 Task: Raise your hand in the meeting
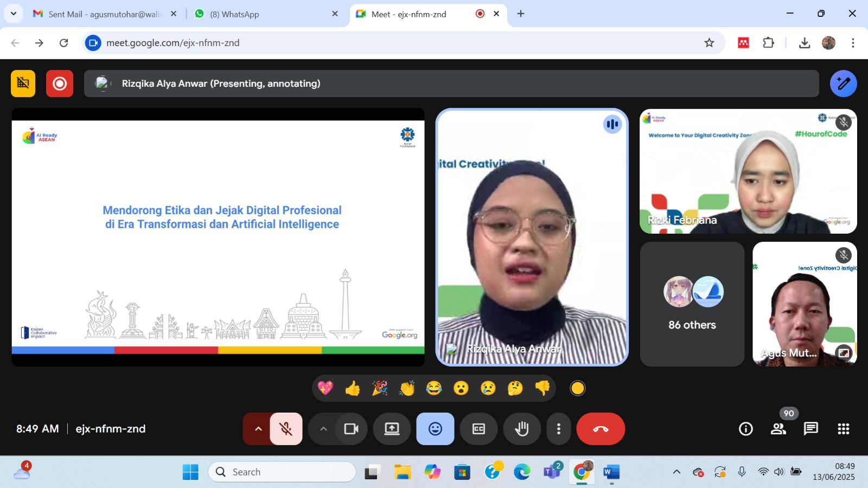coord(522,429)
